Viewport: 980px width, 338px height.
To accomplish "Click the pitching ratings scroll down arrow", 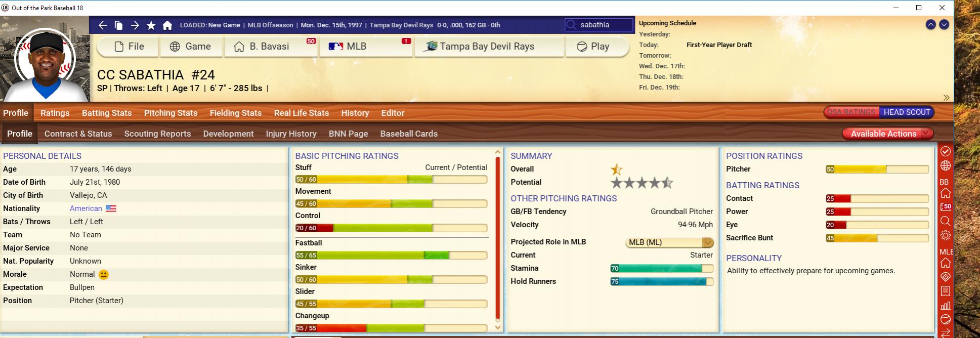I will pos(497,327).
